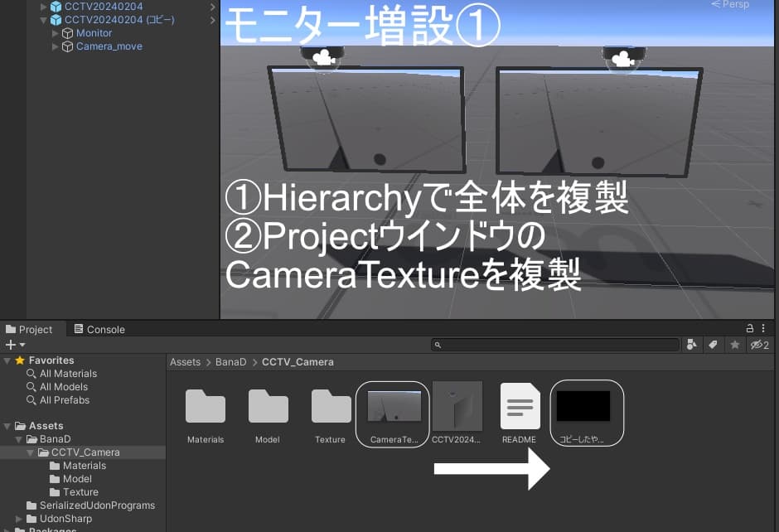Click the prefab cube icon beside Camera_move
779x532 pixels.
pyautogui.click(x=68, y=46)
